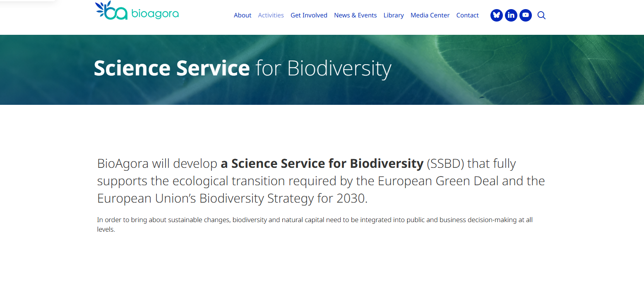Open the Activities menu item
Viewport: 644px width, 300px height.
(x=271, y=15)
